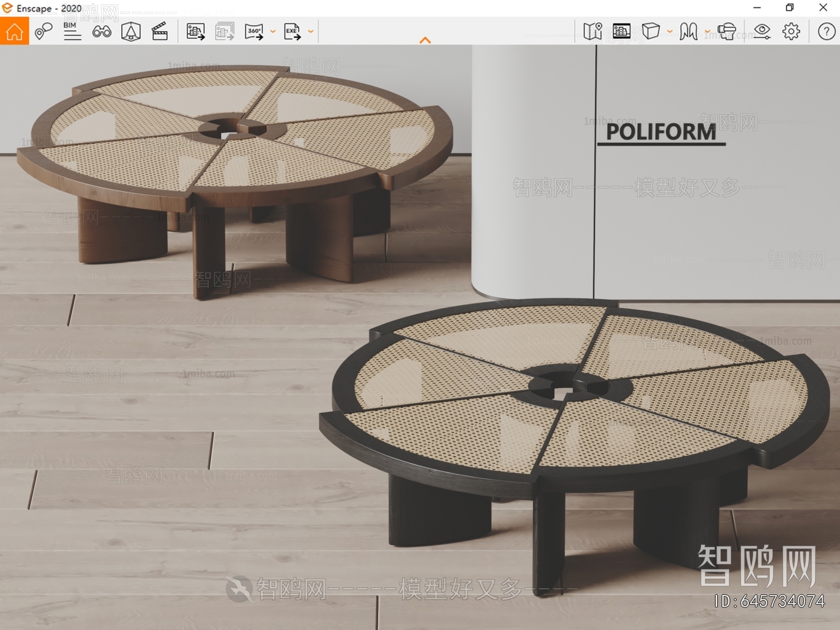This screenshot has height=630, width=840.
Task: Expand the 360 panorama dropdown arrow
Action: (x=273, y=31)
